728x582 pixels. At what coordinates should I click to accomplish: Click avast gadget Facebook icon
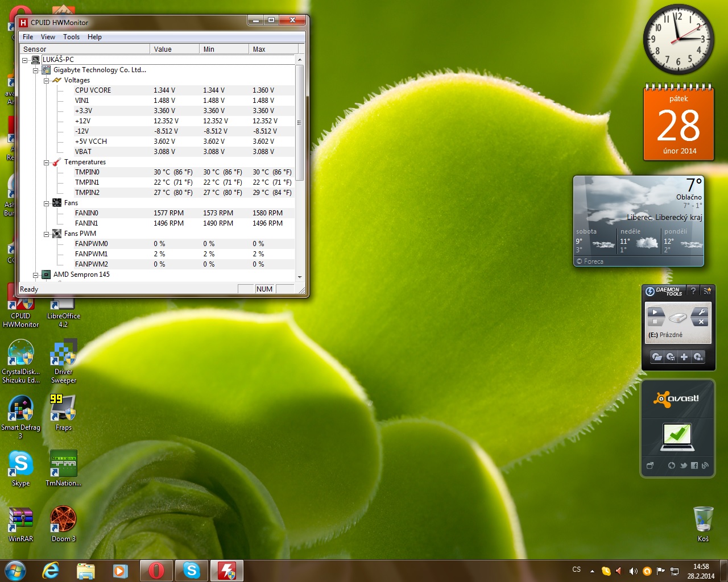pos(694,465)
